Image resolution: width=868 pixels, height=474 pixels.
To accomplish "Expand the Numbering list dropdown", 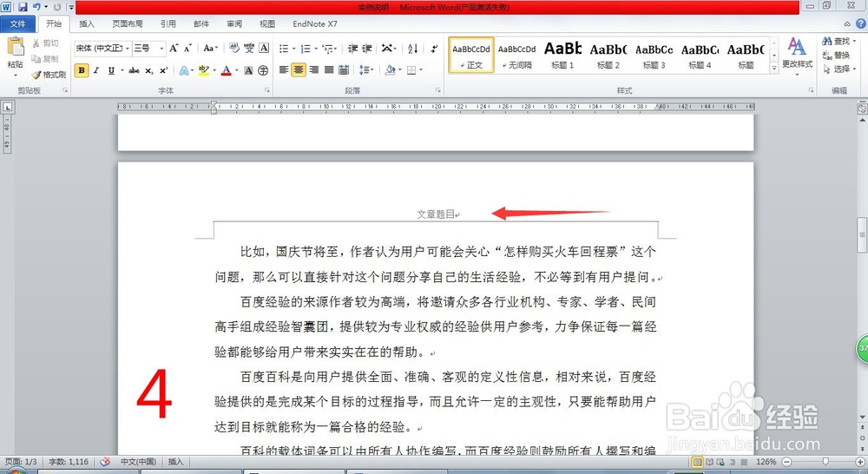I will [316, 49].
